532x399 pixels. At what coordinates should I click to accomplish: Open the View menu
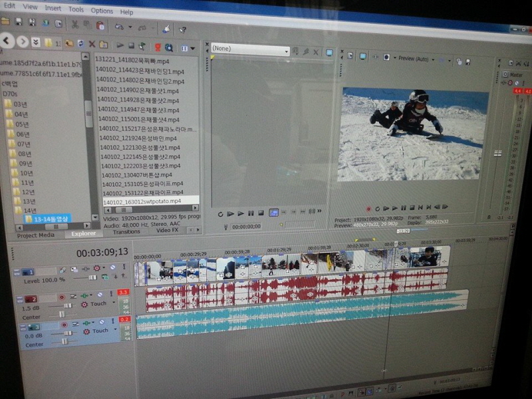[30, 7]
